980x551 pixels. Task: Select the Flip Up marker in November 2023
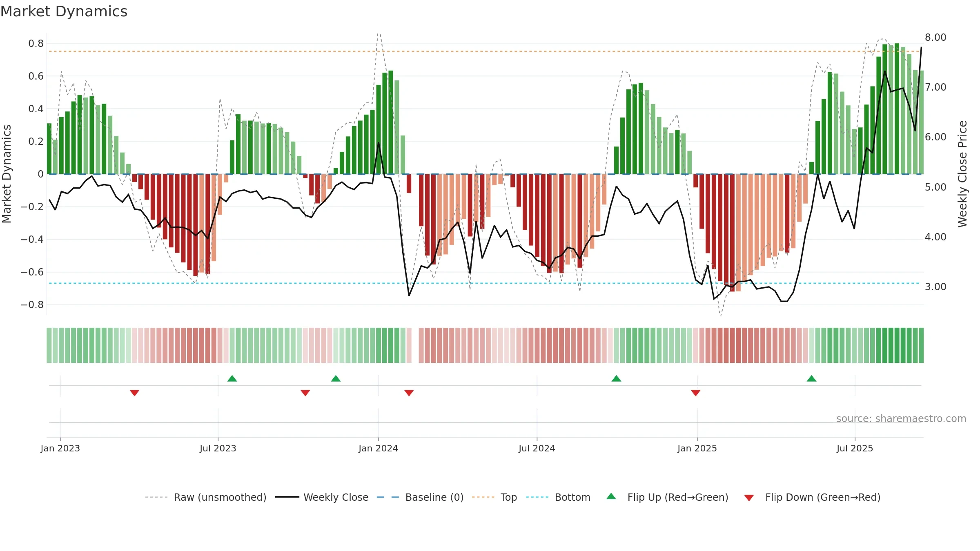(x=336, y=378)
